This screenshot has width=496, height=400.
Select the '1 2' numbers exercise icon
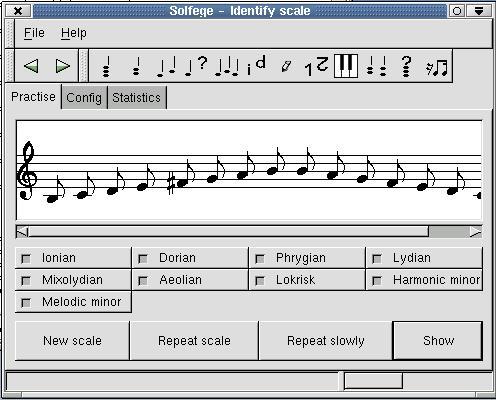(316, 66)
